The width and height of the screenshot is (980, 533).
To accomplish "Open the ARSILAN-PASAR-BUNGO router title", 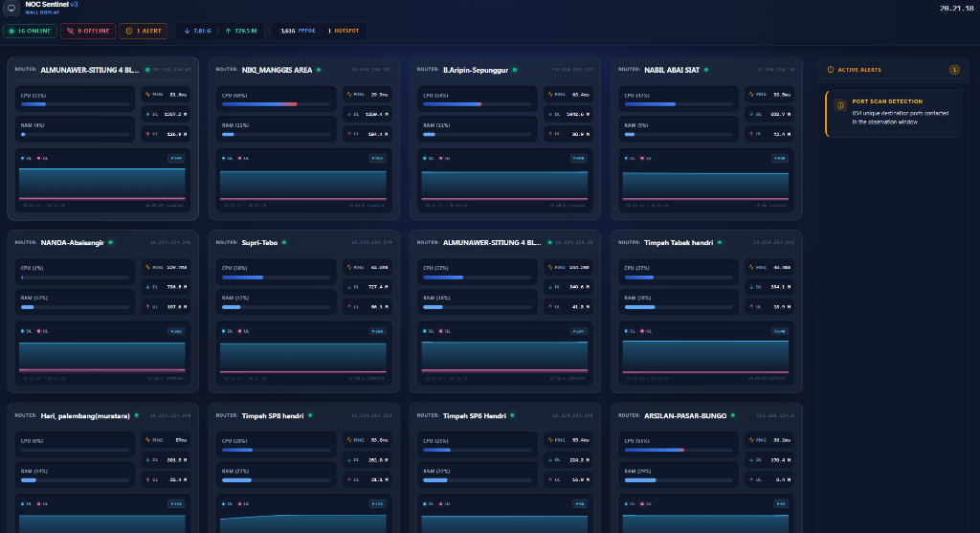I will click(x=685, y=415).
